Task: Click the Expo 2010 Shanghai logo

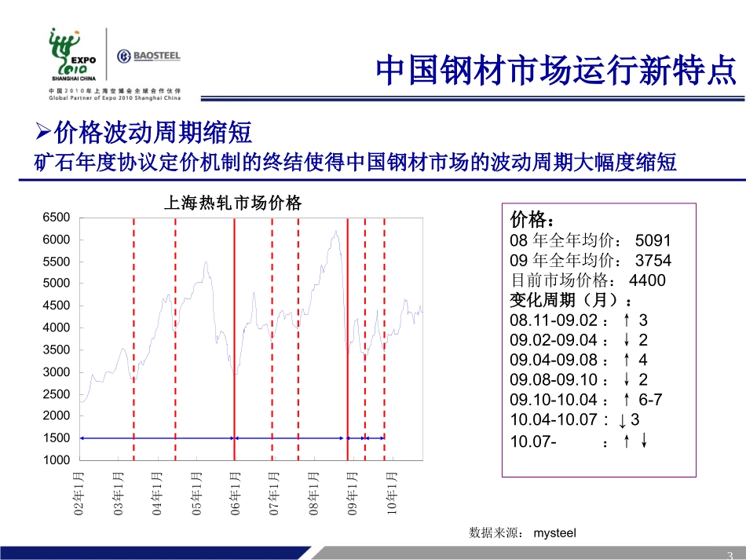Action: click(73, 55)
